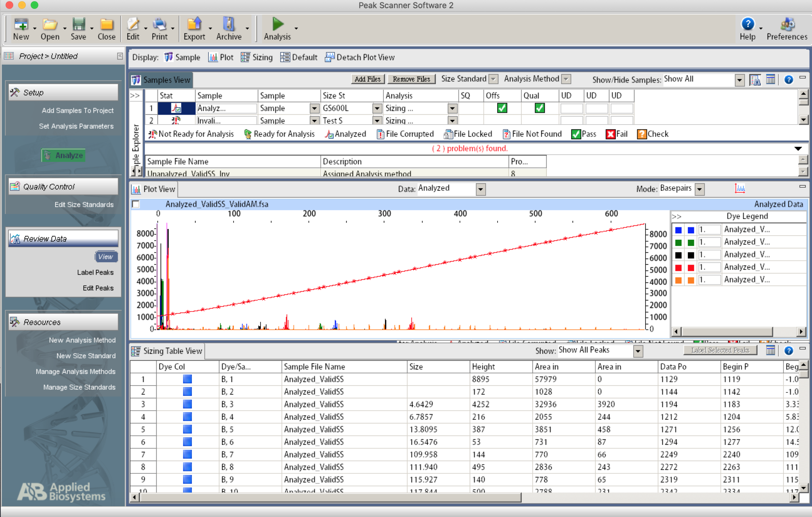Click the Export toolbar icon

click(x=194, y=24)
